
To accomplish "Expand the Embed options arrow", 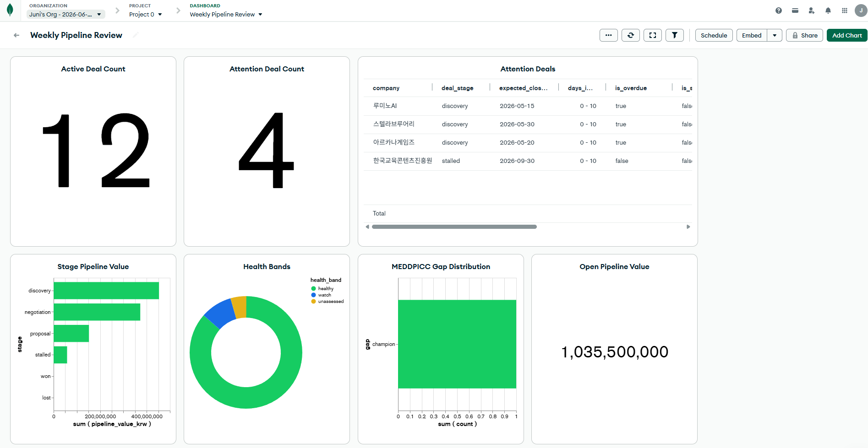I will 775,35.
